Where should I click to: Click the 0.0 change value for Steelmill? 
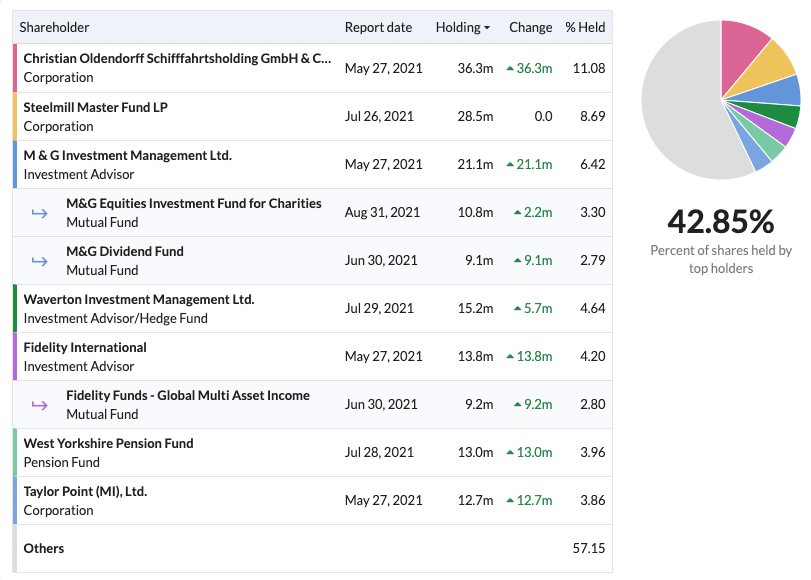tap(544, 116)
